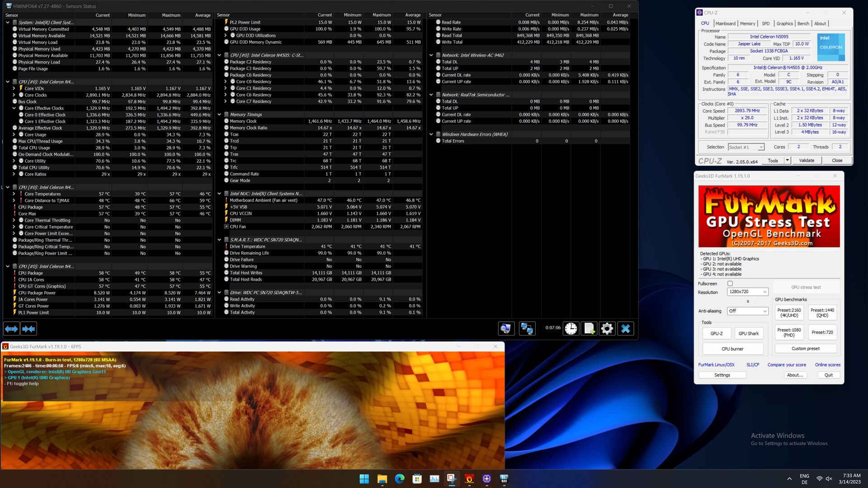Viewport: 868px width, 488px height.
Task: Open Snipping Tool taskbar icon
Action: (452, 479)
